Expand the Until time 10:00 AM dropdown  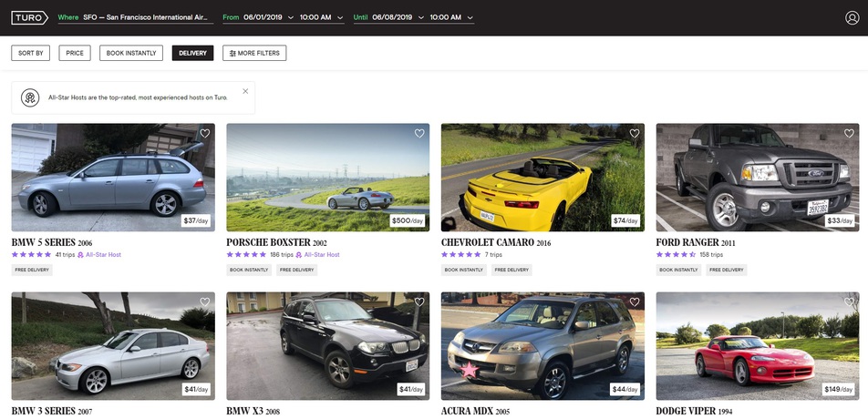452,17
